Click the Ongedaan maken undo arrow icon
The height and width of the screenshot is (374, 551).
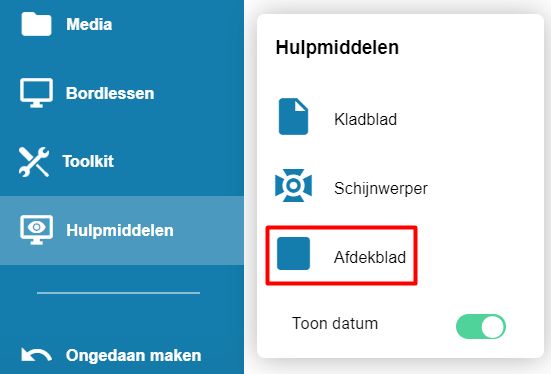click(x=37, y=355)
